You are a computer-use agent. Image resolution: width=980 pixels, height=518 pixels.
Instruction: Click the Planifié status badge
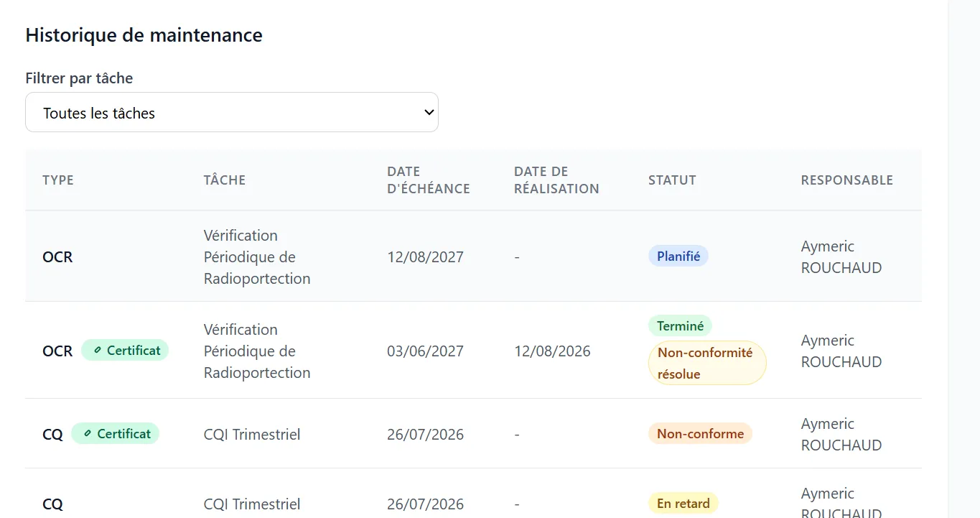[678, 256]
